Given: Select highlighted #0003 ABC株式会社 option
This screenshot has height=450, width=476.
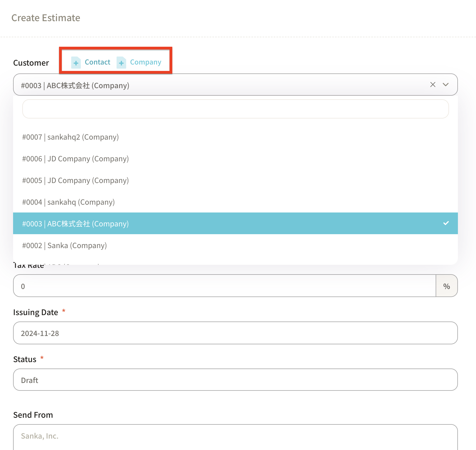Looking at the screenshot, I should pos(75,224).
